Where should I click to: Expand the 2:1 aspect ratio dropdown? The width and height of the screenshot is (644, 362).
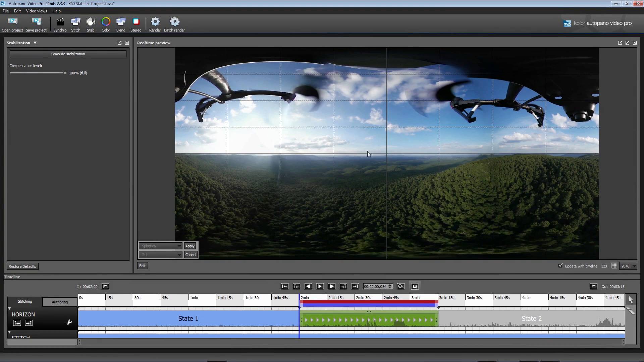(179, 255)
